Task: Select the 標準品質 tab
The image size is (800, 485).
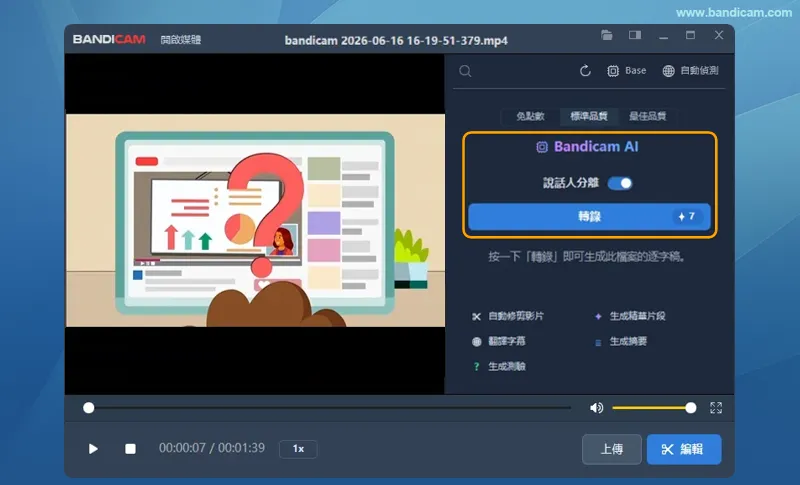Action: coord(589,116)
